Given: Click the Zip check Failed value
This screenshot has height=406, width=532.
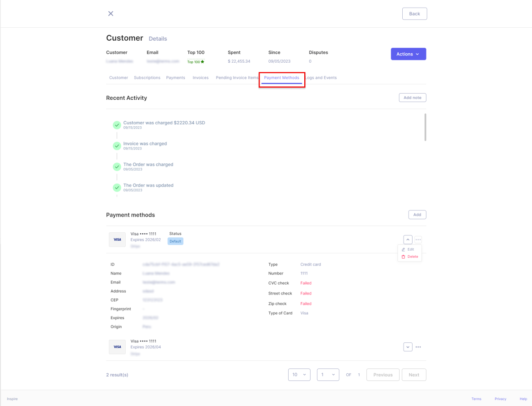Looking at the screenshot, I should [306, 304].
